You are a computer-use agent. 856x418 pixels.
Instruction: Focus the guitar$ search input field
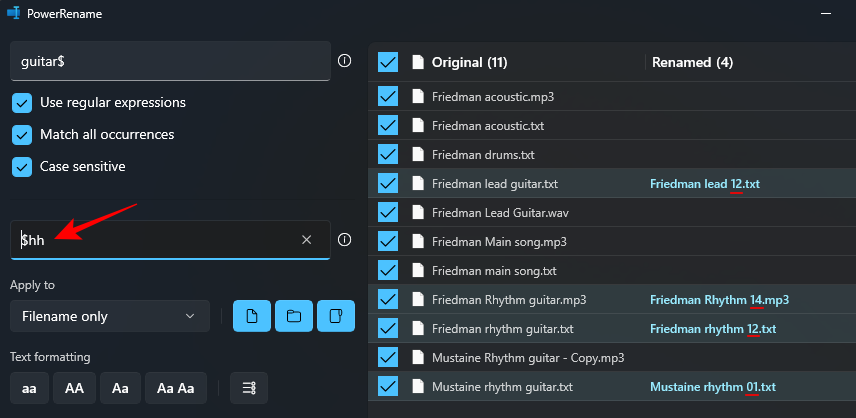point(170,61)
